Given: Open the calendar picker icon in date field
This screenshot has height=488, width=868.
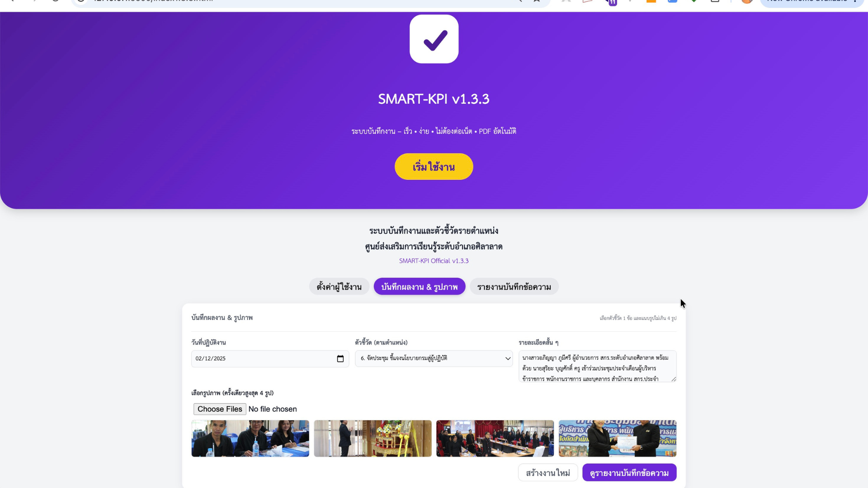Looking at the screenshot, I should click(x=340, y=359).
